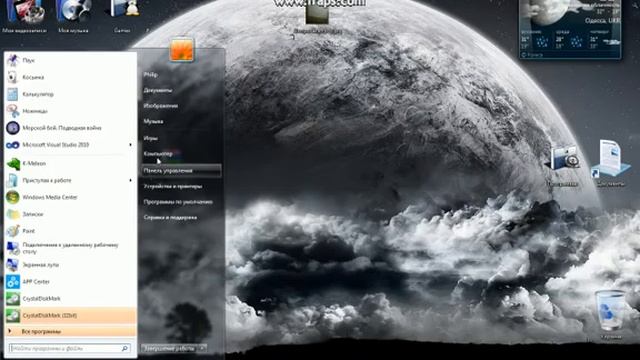Open Калькулятор from the Start menu
640x360 pixels.
click(70, 94)
